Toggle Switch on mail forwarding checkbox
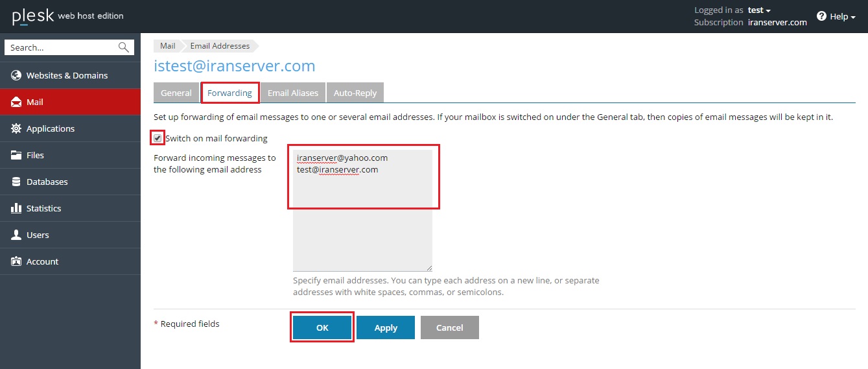This screenshot has height=369, width=868. [158, 138]
